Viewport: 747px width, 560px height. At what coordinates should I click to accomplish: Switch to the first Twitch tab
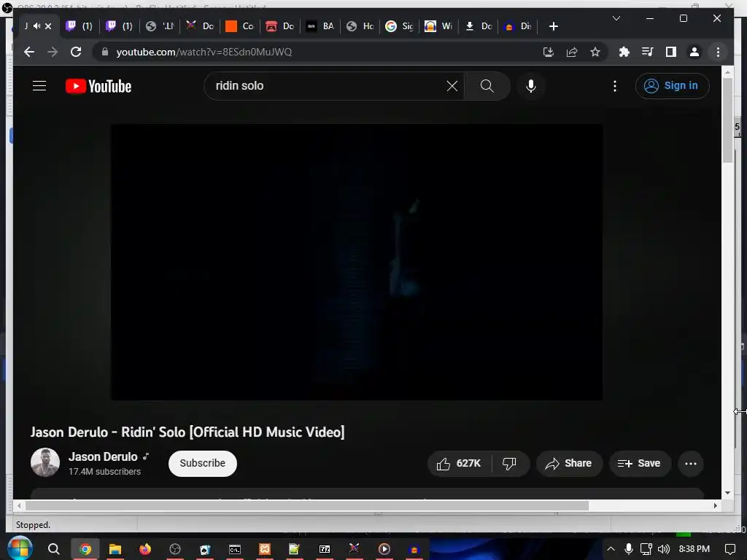pyautogui.click(x=79, y=26)
